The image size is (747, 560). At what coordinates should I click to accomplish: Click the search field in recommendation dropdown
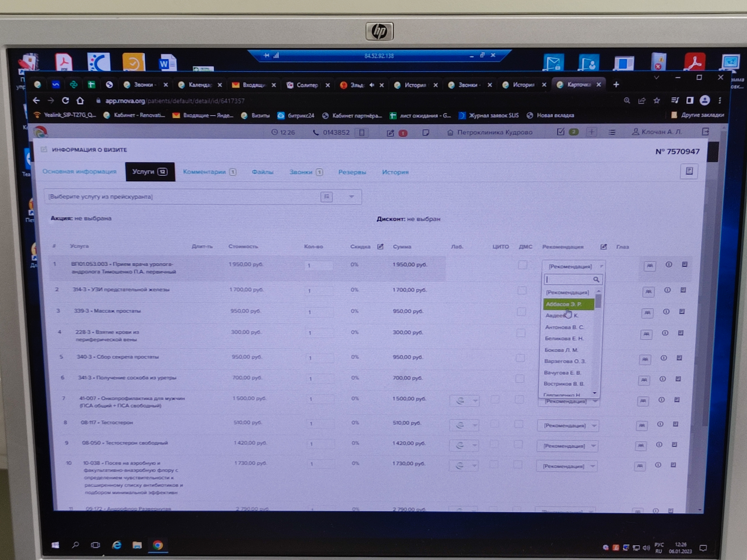point(569,279)
